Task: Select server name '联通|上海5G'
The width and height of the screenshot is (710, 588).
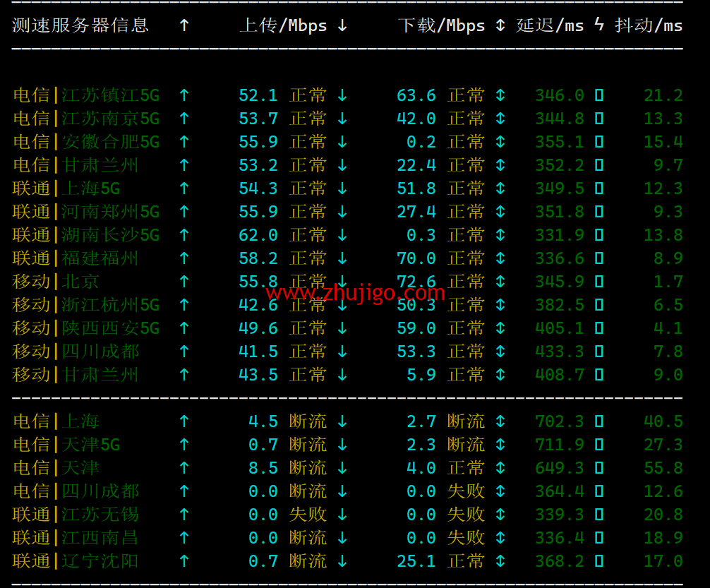Action: click(x=66, y=188)
